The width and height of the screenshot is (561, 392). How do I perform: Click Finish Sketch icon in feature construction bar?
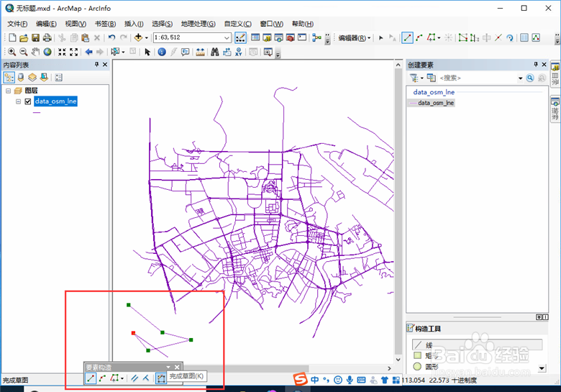tap(161, 378)
